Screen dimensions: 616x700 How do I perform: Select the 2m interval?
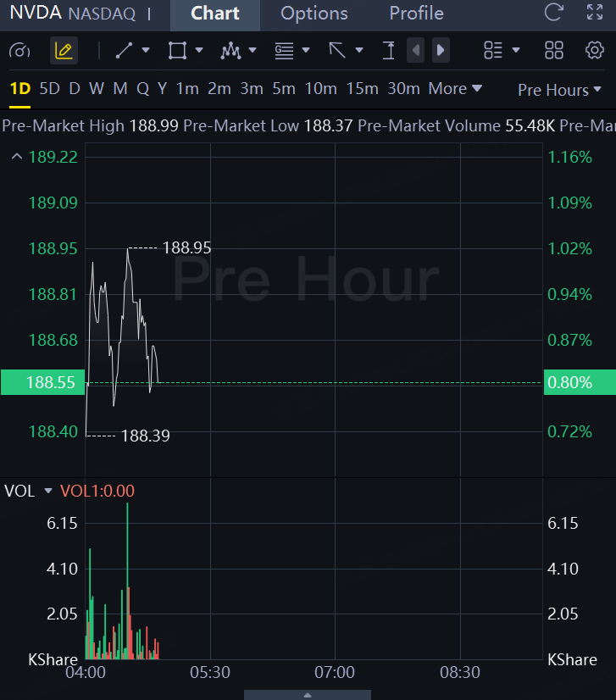[x=219, y=89]
